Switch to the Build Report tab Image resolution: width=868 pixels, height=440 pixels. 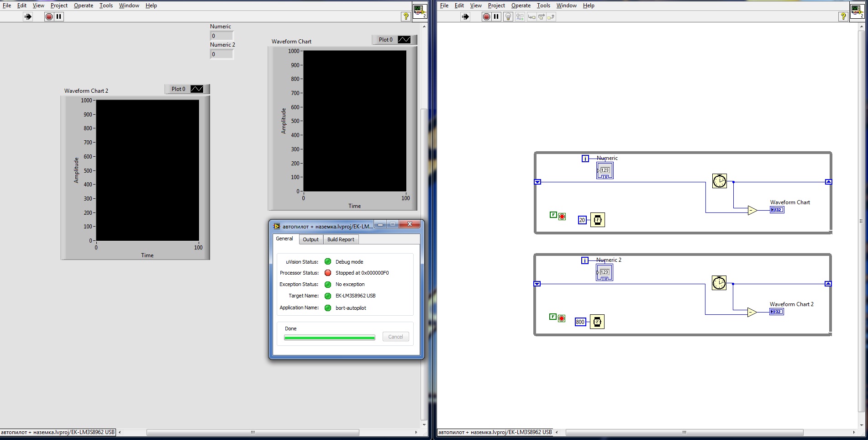point(341,239)
